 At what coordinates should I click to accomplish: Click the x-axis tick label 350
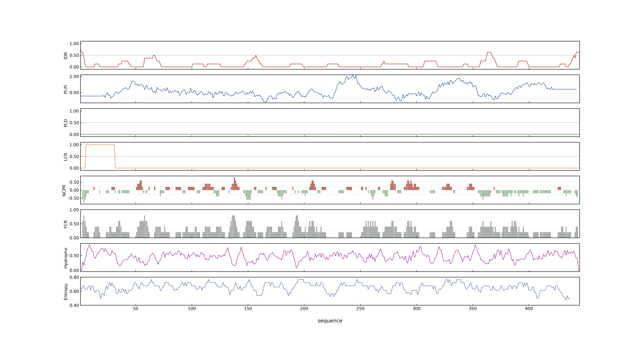pos(473,309)
